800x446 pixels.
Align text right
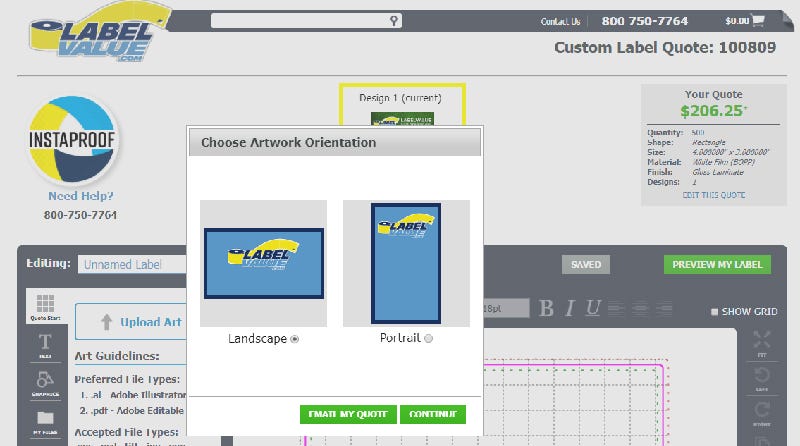tap(664, 308)
